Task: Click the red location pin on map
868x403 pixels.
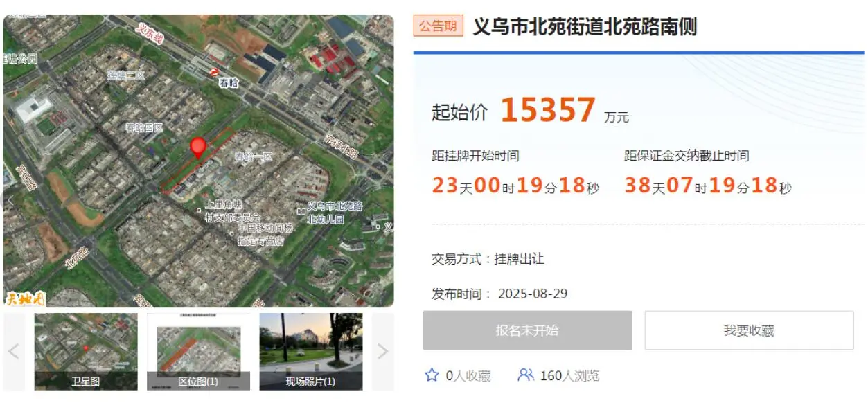Action: (x=198, y=148)
